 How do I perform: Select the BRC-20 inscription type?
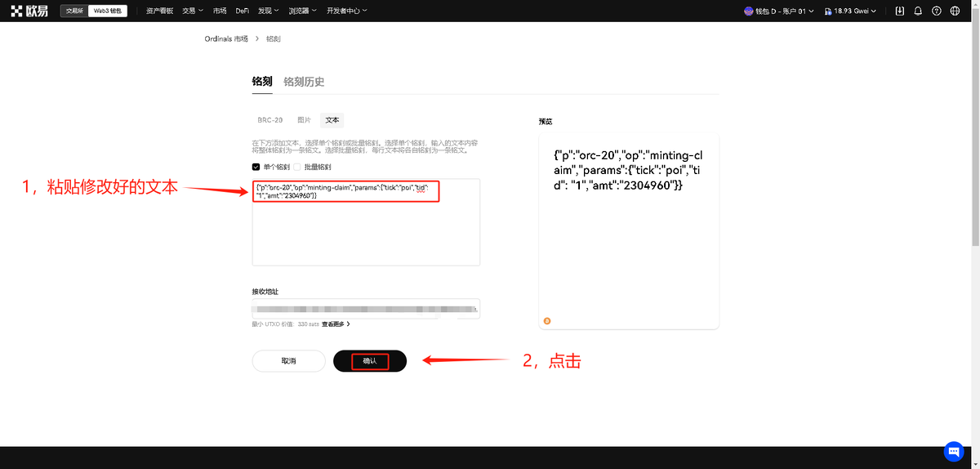pyautogui.click(x=270, y=119)
